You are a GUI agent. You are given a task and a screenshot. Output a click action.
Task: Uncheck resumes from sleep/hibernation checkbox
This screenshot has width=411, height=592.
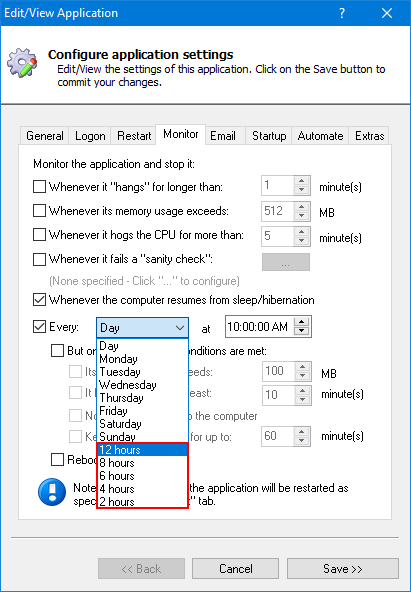[39, 300]
